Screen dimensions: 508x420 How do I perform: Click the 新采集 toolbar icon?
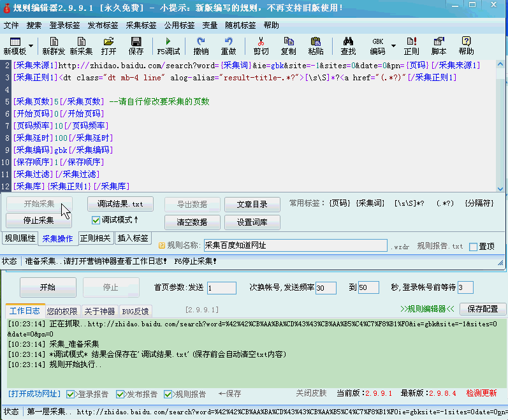pos(82,46)
